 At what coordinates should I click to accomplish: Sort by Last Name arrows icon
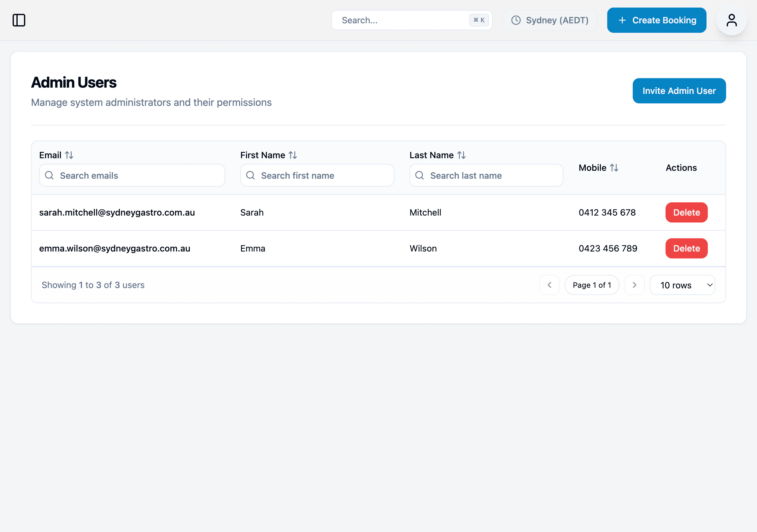point(461,155)
